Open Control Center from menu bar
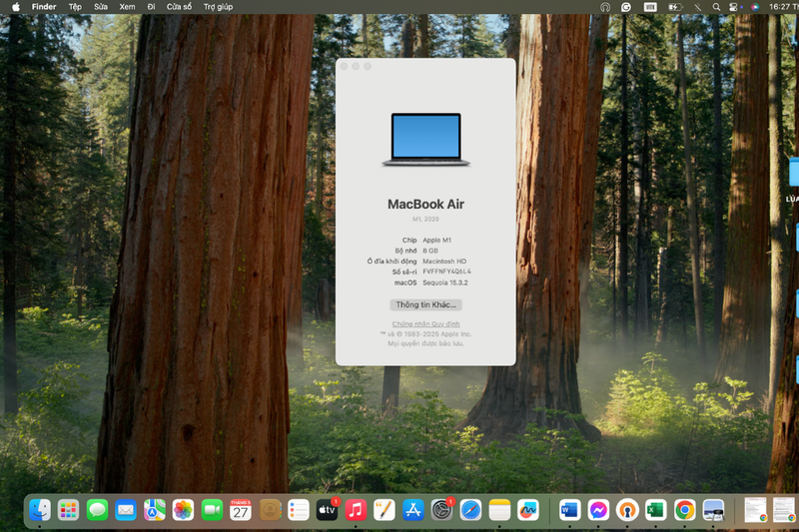Image resolution: width=799 pixels, height=532 pixels. point(733,7)
